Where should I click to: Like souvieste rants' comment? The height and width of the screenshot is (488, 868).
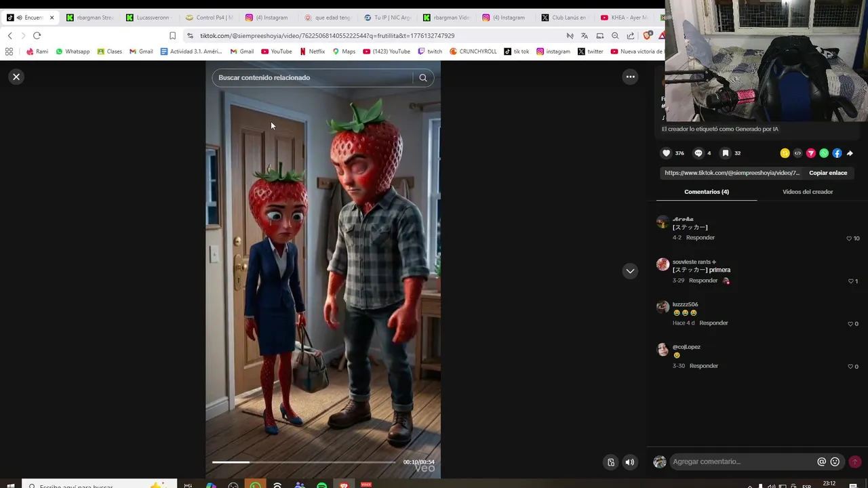pyautogui.click(x=850, y=281)
